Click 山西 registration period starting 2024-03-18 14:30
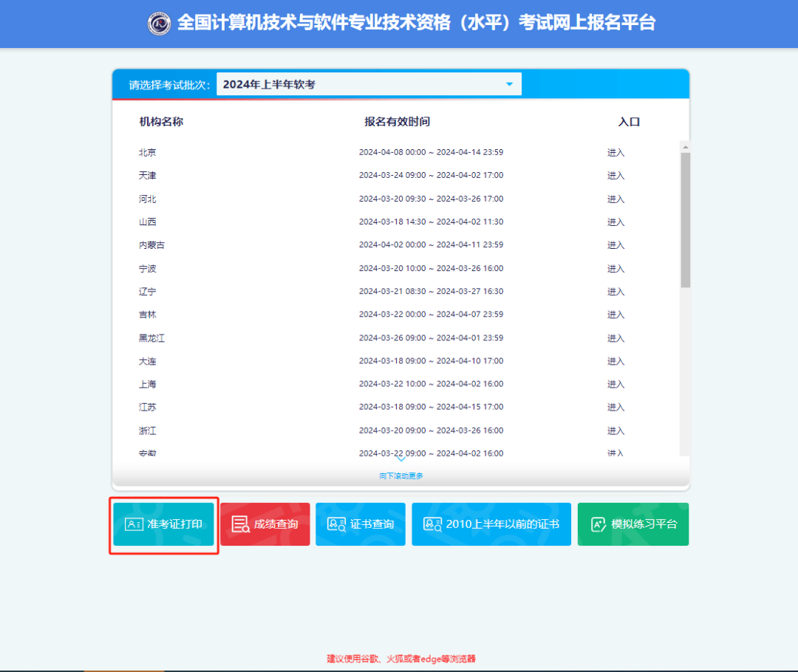The height and width of the screenshot is (672, 798). click(431, 222)
